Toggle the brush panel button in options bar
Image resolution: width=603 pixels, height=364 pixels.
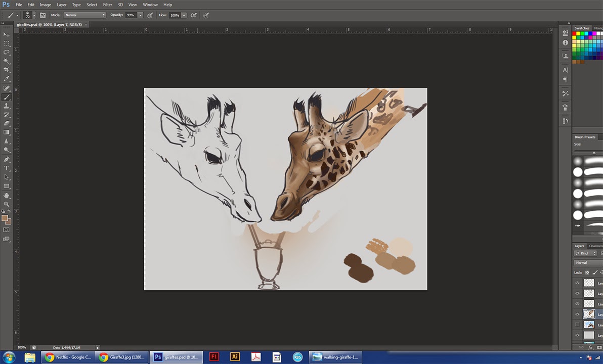pyautogui.click(x=42, y=15)
